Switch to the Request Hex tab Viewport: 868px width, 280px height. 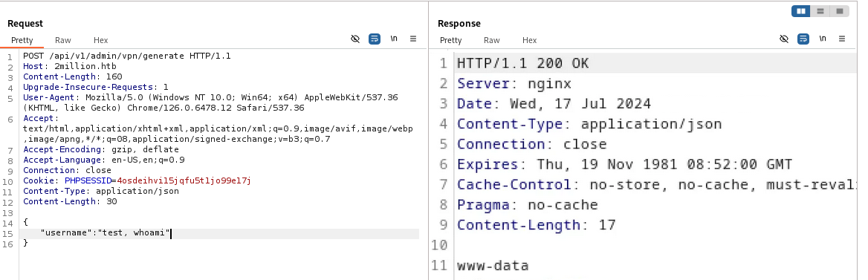click(101, 40)
